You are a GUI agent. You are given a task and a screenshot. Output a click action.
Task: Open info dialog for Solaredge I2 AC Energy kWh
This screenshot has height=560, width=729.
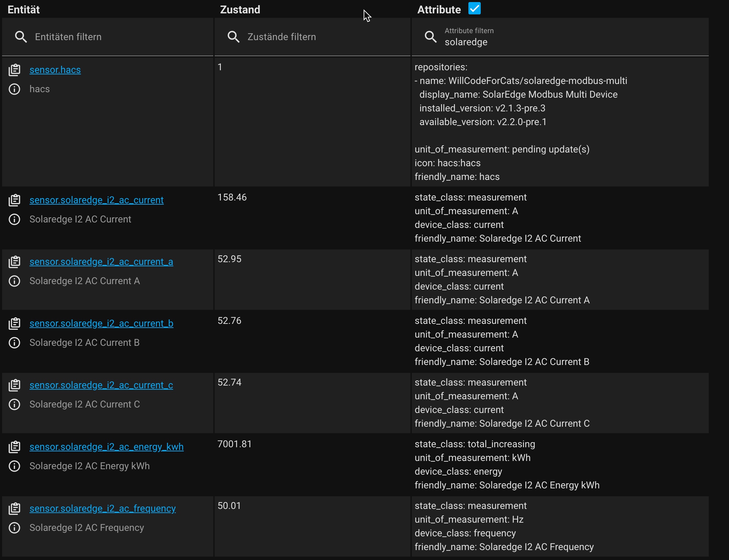[x=14, y=466]
